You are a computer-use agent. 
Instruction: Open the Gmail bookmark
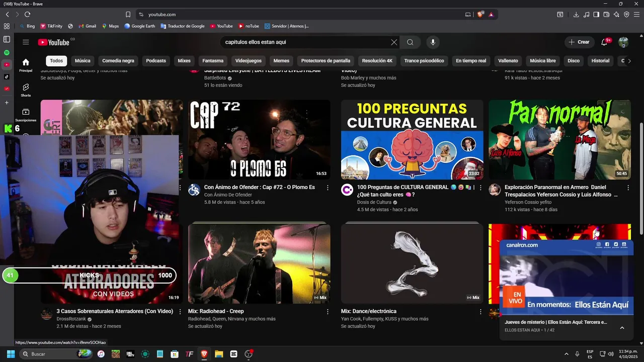[x=87, y=26]
